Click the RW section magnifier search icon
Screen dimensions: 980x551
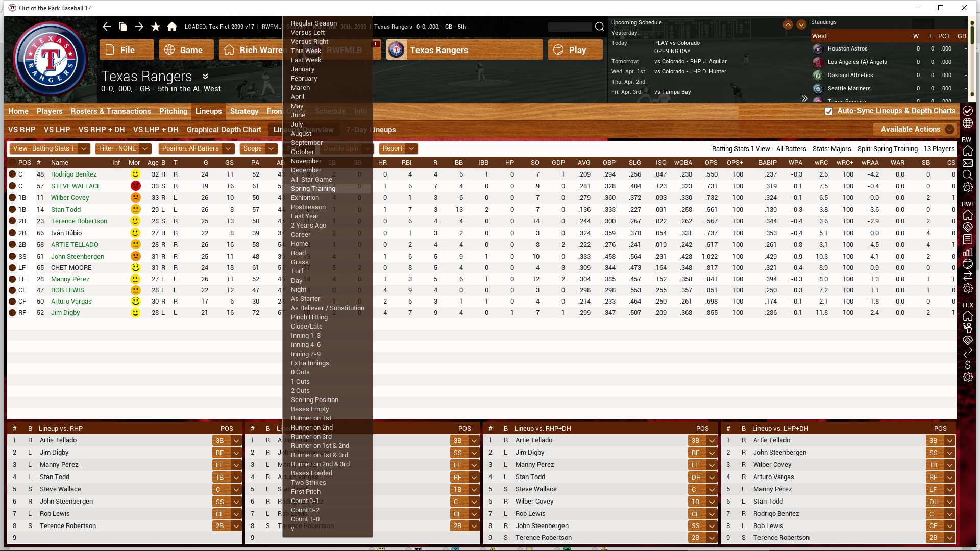[967, 175]
